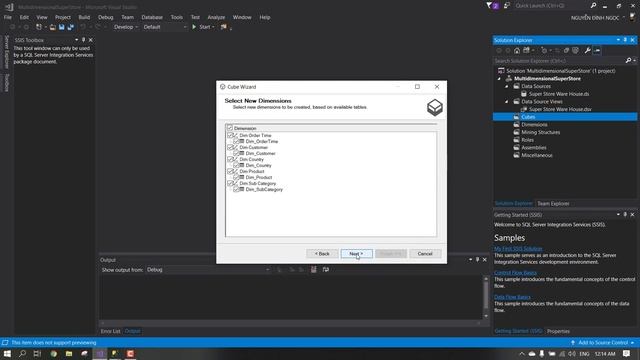The image size is (640, 360).
Task: Open the Windows notification center icon
Action: [627, 353]
